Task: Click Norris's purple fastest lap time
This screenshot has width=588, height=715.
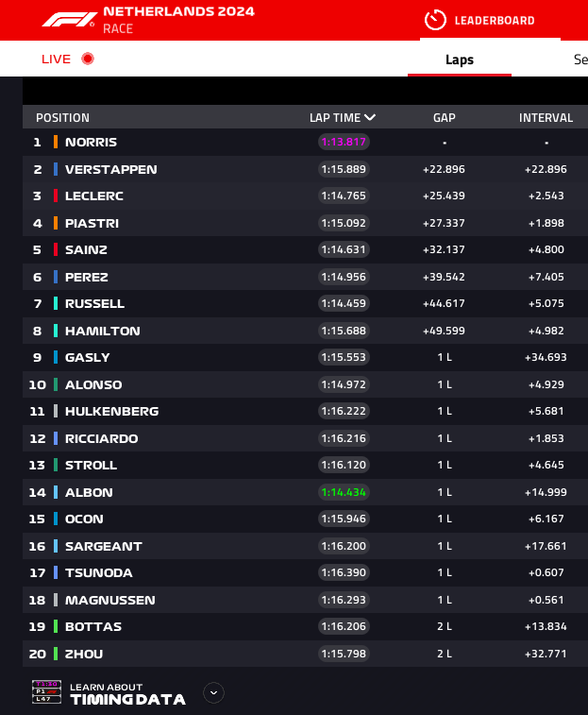Action: coord(344,142)
